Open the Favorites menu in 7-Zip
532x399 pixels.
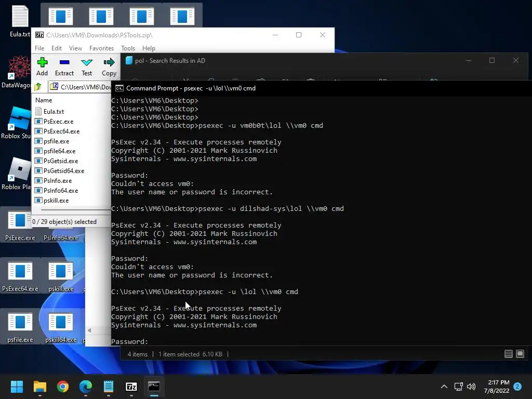(x=101, y=48)
